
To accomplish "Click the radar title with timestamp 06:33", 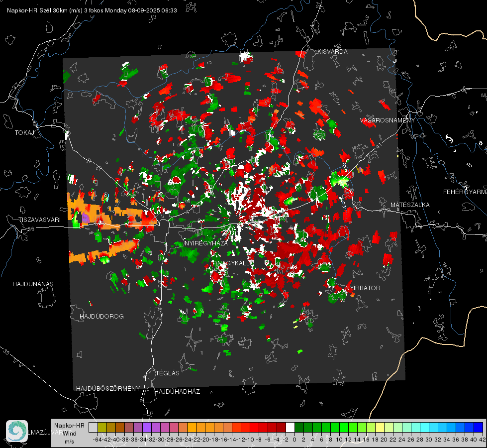I will coord(92,10).
